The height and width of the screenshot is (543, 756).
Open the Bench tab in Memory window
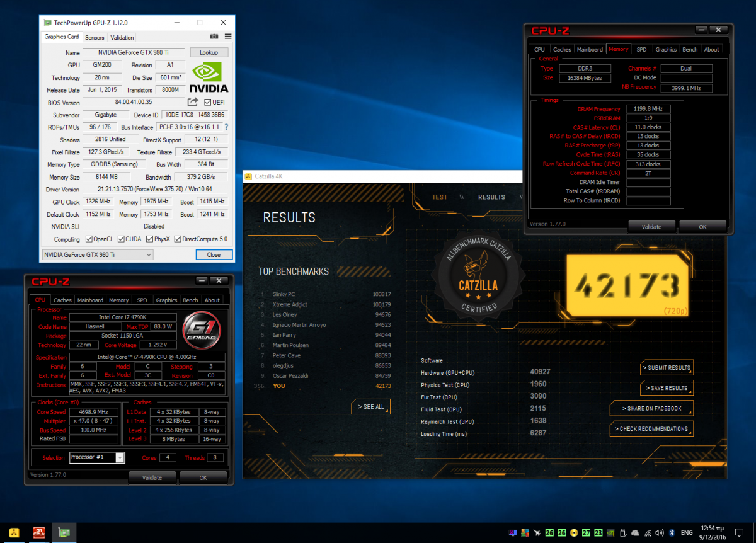(690, 49)
